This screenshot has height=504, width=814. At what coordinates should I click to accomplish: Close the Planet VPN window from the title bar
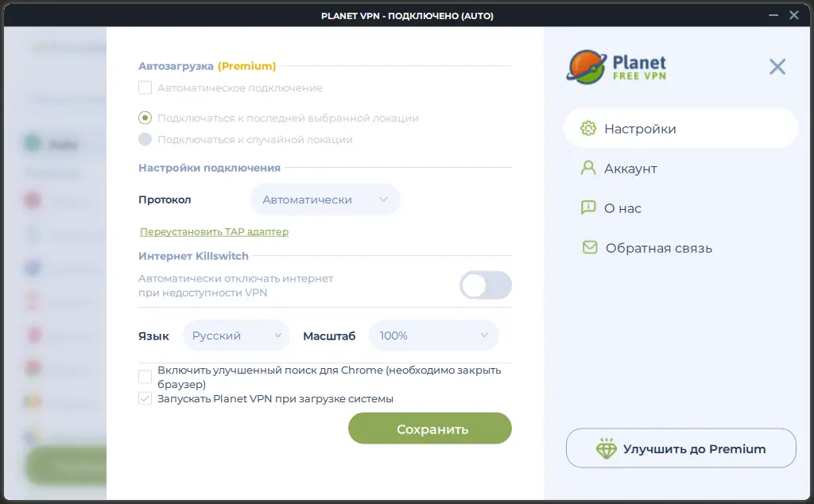[794, 15]
